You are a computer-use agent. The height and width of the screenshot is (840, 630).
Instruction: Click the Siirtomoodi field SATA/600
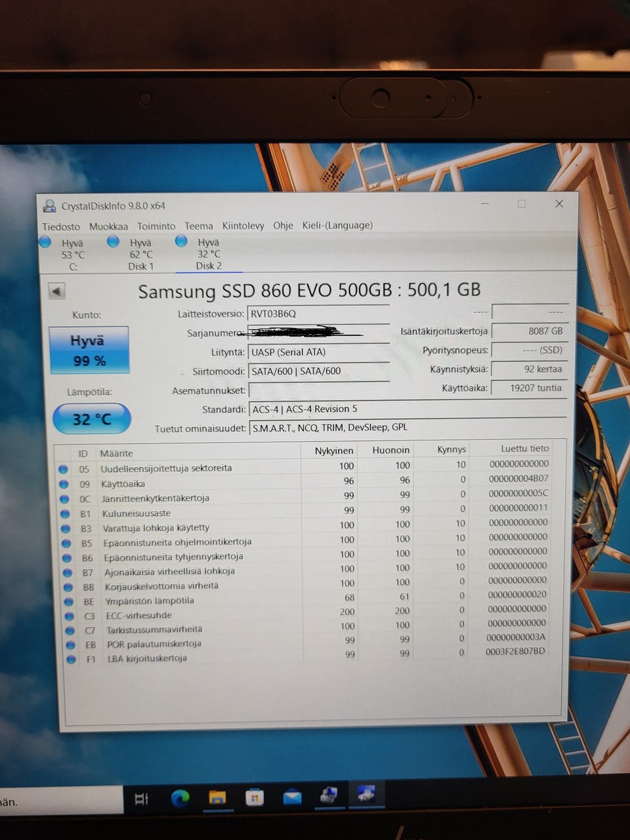coord(319,371)
